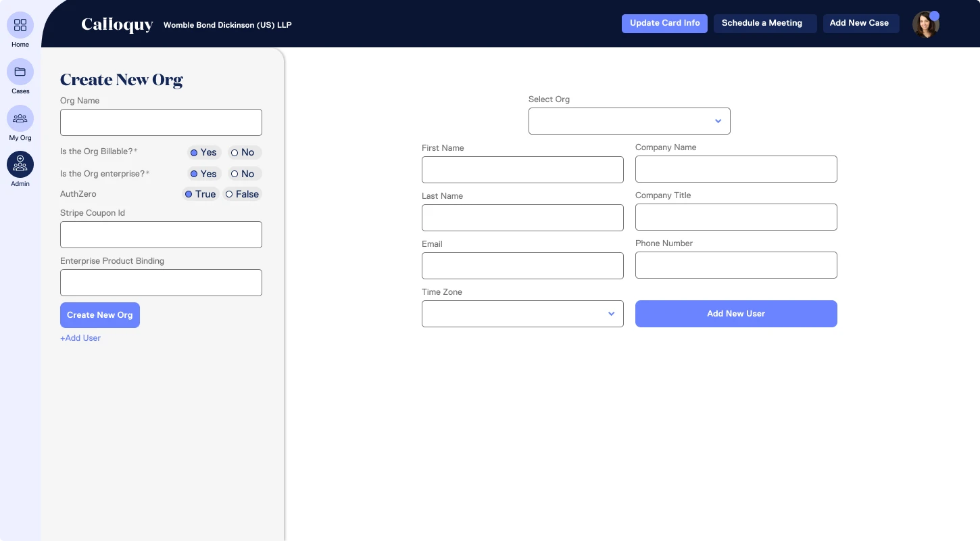Select No for Org enterprise
Viewport: 980px width, 541px height.
point(244,174)
